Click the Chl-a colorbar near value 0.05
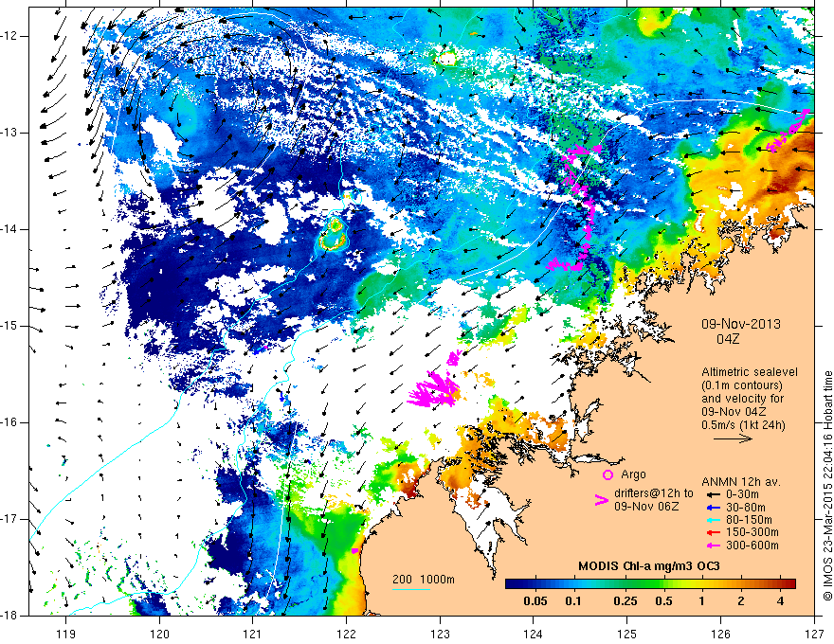 (x=535, y=584)
